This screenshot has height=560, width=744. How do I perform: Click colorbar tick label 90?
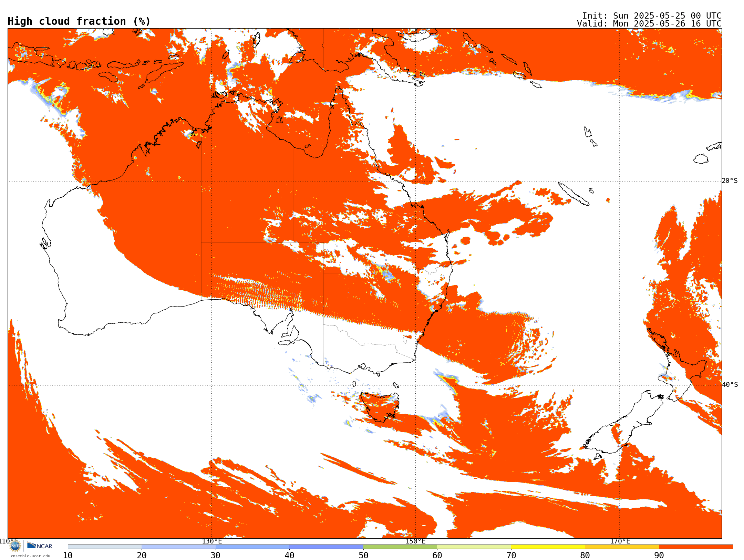[659, 556]
